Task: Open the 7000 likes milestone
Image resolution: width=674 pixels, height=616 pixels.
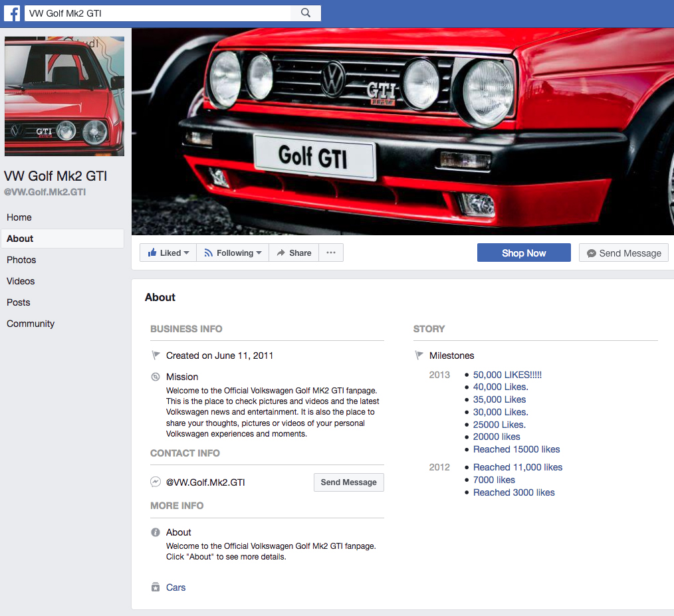Action: click(494, 480)
